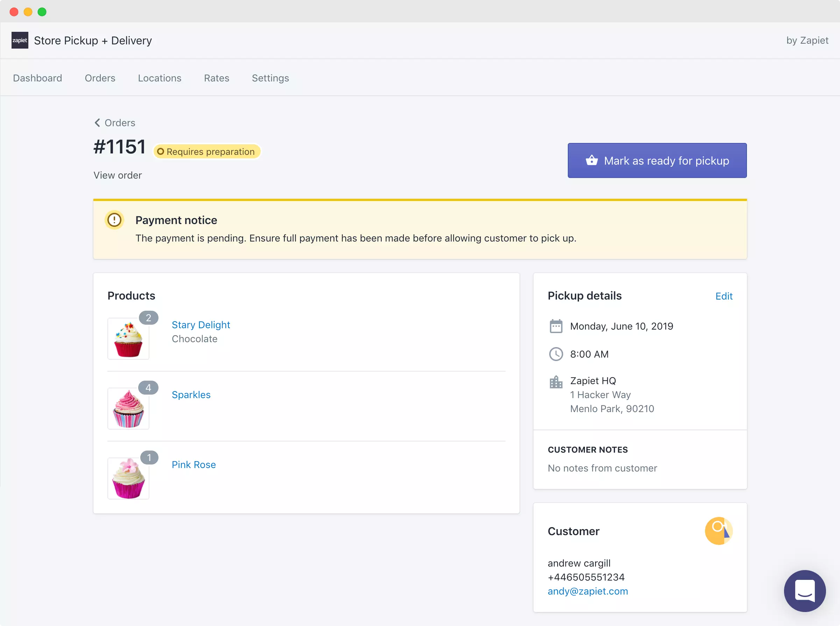Click the calendar icon in Pickup details

(x=556, y=326)
